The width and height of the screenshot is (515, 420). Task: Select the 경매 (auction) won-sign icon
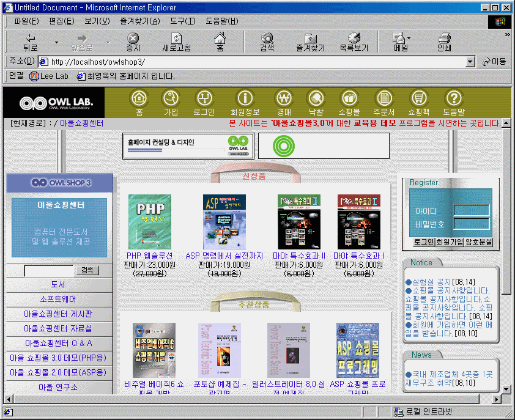[x=283, y=98]
